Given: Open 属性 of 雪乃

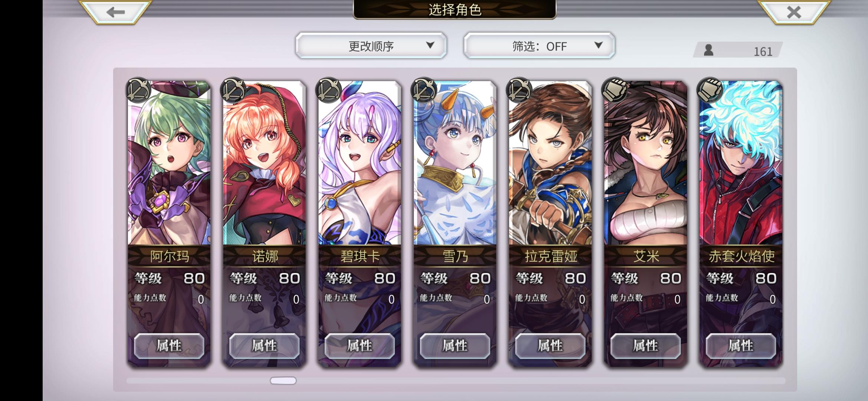Looking at the screenshot, I should [x=455, y=346].
